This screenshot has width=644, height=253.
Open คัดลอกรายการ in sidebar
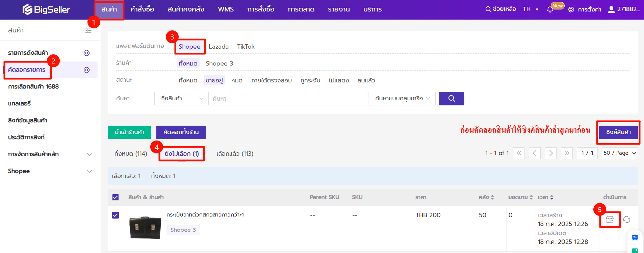(x=27, y=70)
